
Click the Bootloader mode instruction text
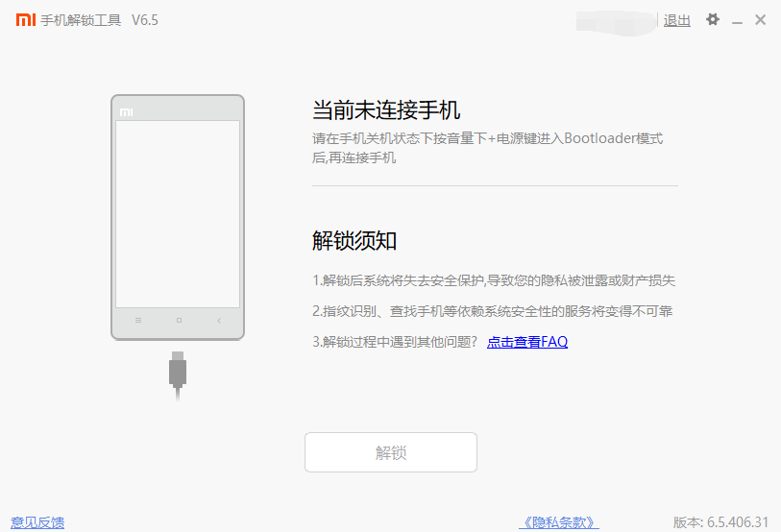click(488, 148)
